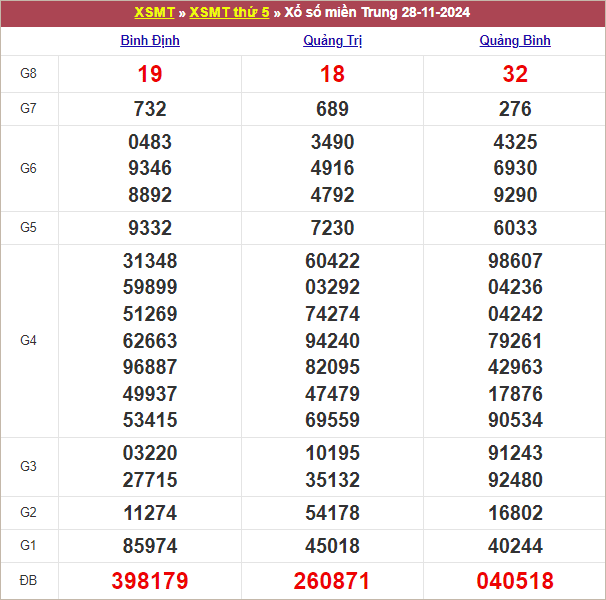The image size is (606, 600).
Task: Select G5 number 9332
Action: 150,228
